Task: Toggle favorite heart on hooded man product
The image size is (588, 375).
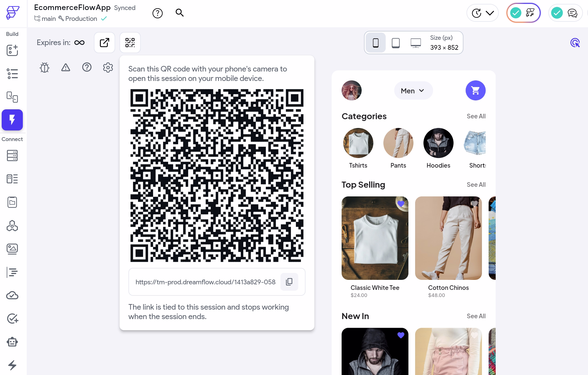Action: [401, 335]
